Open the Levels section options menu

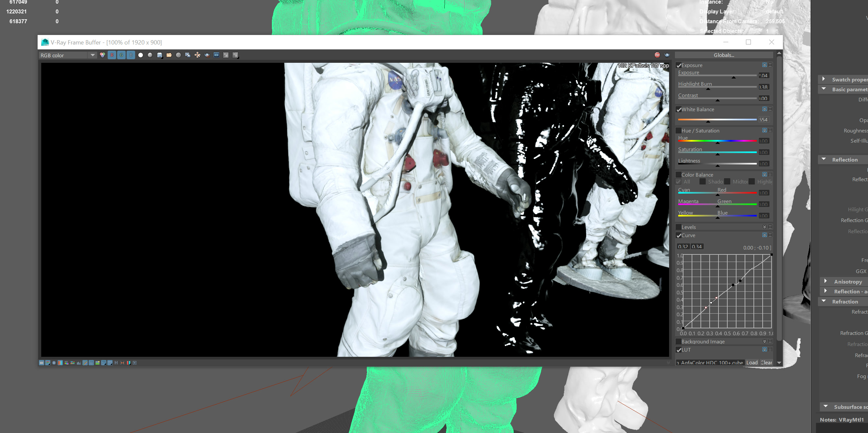[770, 227]
